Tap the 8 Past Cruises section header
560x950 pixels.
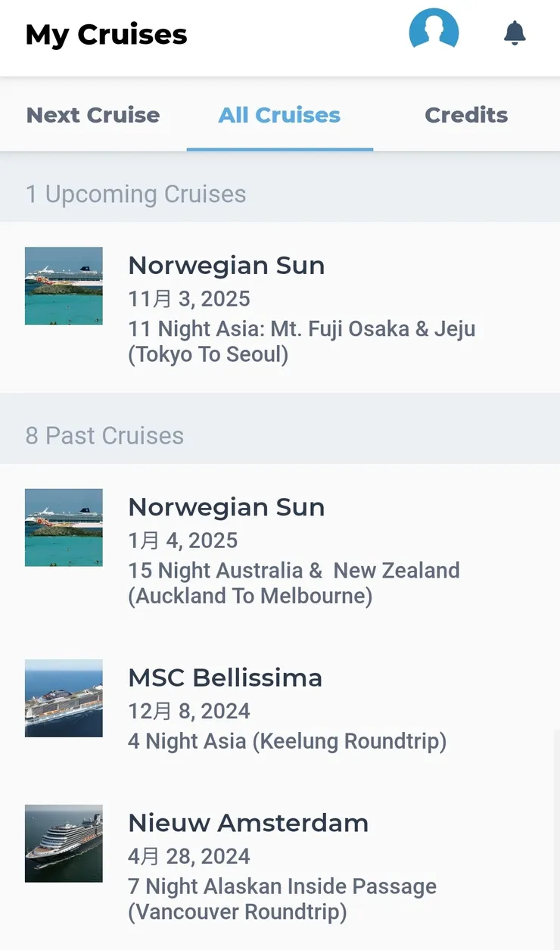tap(104, 436)
